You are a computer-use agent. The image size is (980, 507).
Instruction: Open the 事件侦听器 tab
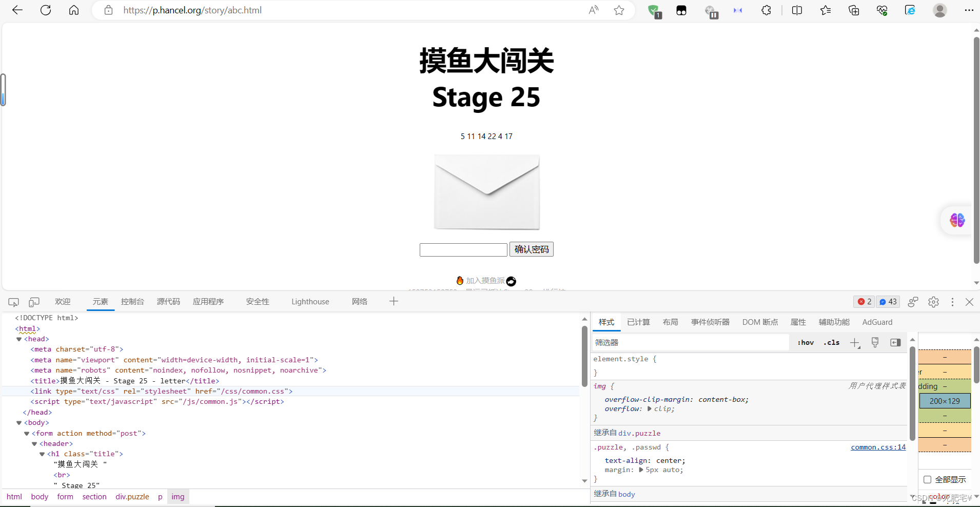710,322
